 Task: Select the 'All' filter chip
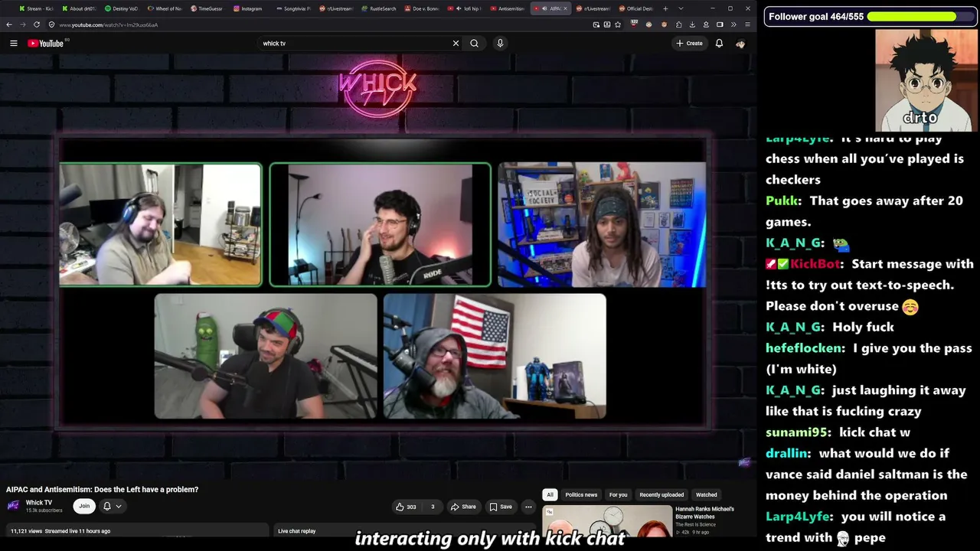[x=550, y=494]
